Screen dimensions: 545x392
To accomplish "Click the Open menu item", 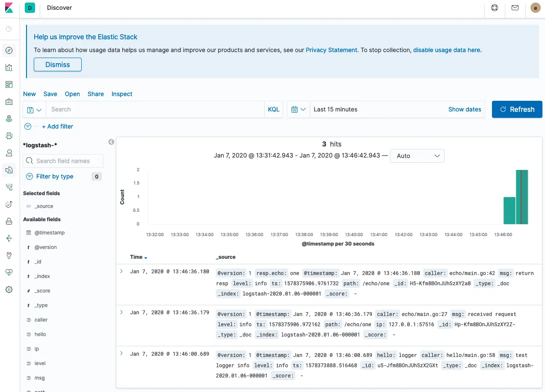I will click(x=72, y=94).
